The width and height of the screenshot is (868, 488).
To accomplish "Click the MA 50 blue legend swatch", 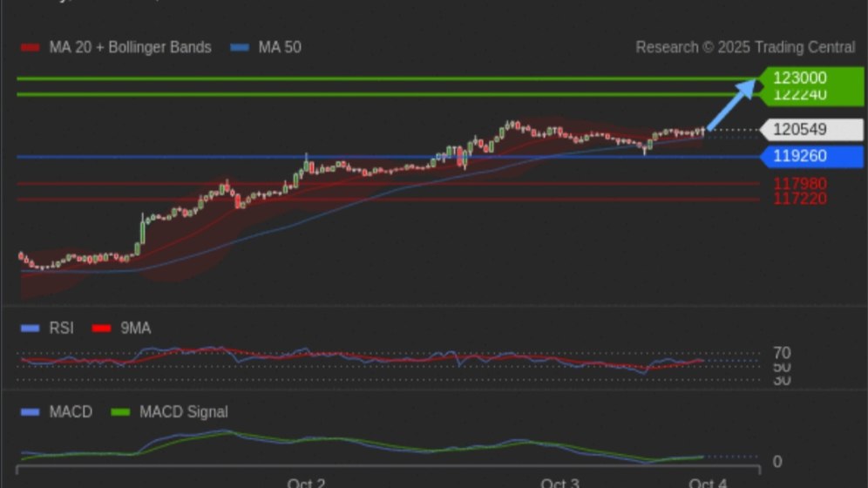I will [x=240, y=48].
